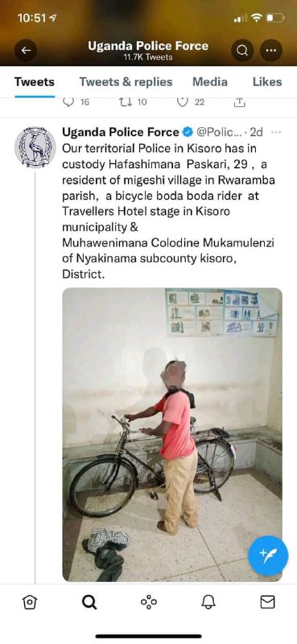
Task: Tap the back arrow button
Action: click(x=26, y=50)
